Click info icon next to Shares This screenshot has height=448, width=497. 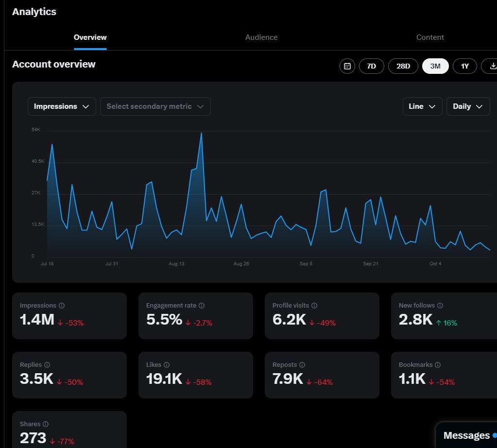[x=46, y=424]
